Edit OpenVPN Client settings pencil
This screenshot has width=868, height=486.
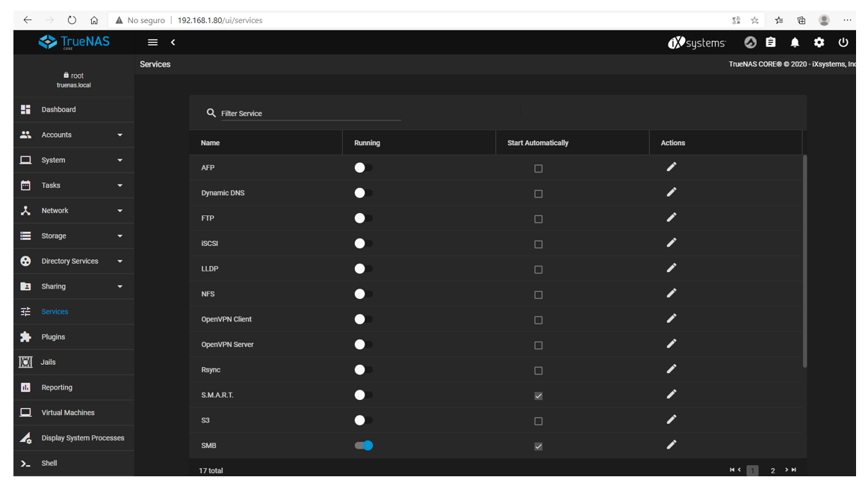pos(671,319)
